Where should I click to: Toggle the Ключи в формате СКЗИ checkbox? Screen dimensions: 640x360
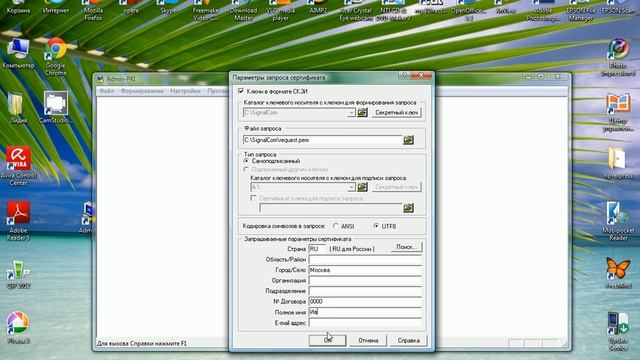tap(241, 91)
